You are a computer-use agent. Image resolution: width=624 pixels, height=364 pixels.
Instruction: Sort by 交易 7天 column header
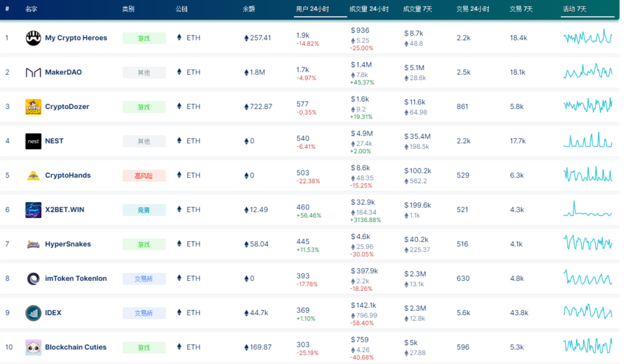click(x=521, y=9)
